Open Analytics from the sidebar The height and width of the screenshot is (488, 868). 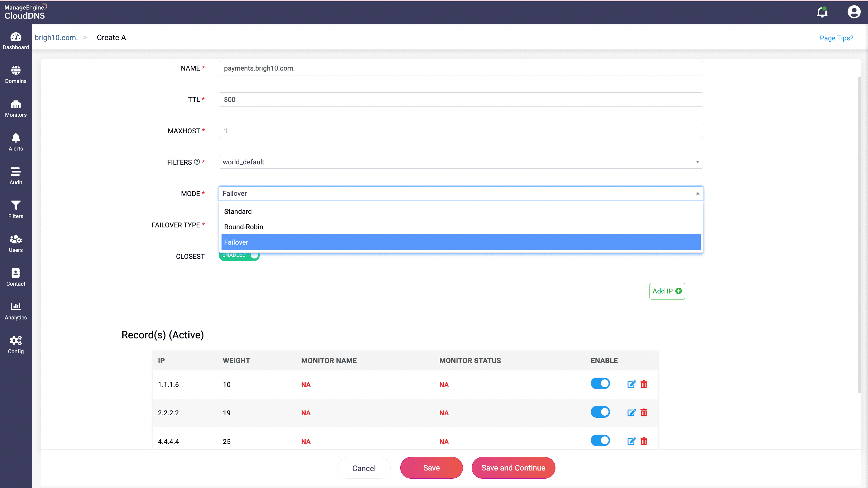click(x=15, y=311)
